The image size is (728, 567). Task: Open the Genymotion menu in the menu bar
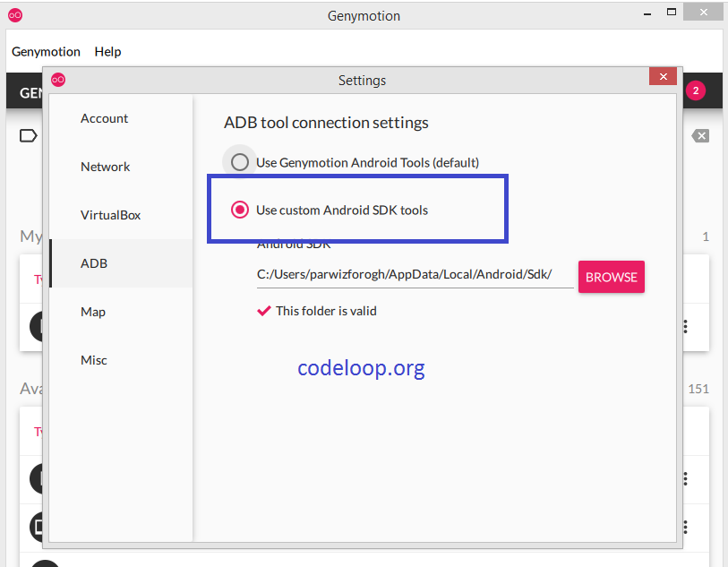(x=46, y=52)
